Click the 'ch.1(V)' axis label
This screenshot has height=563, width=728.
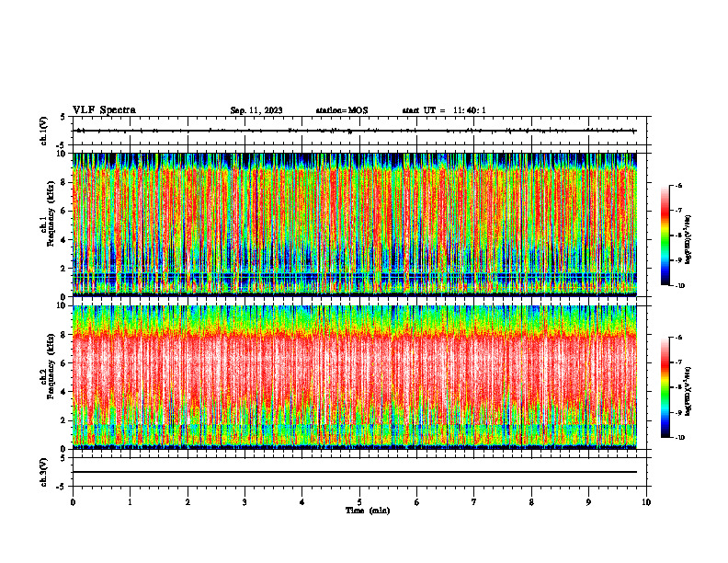pos(44,131)
